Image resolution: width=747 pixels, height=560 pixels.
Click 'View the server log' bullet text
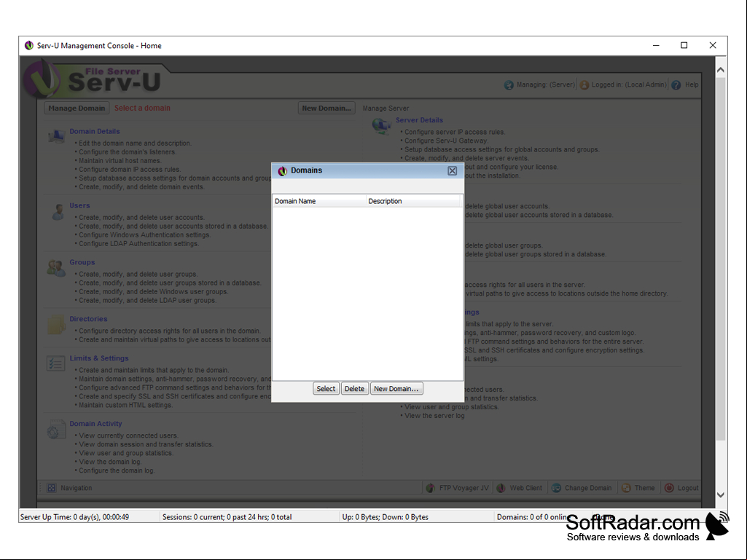coord(434,416)
